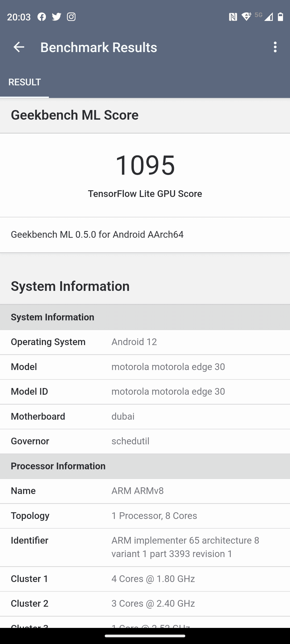The height and width of the screenshot is (644, 290).
Task: Select the RESULT tab
Action: click(24, 82)
